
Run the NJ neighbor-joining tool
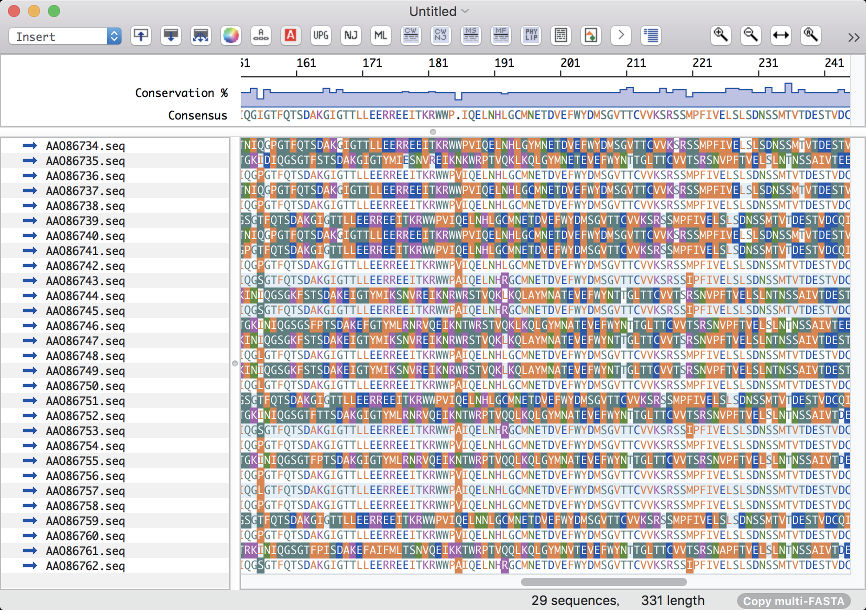point(351,36)
